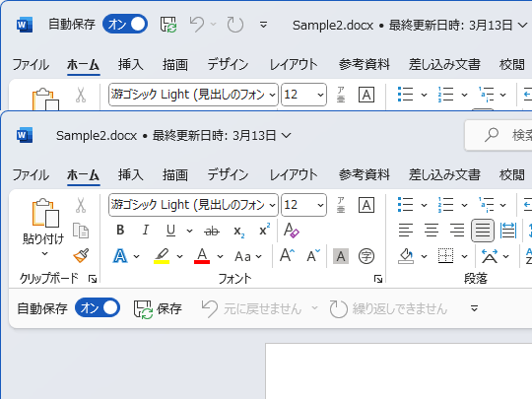Open font size dropdown in back window
Image resolution: width=532 pixels, height=399 pixels.
320,95
